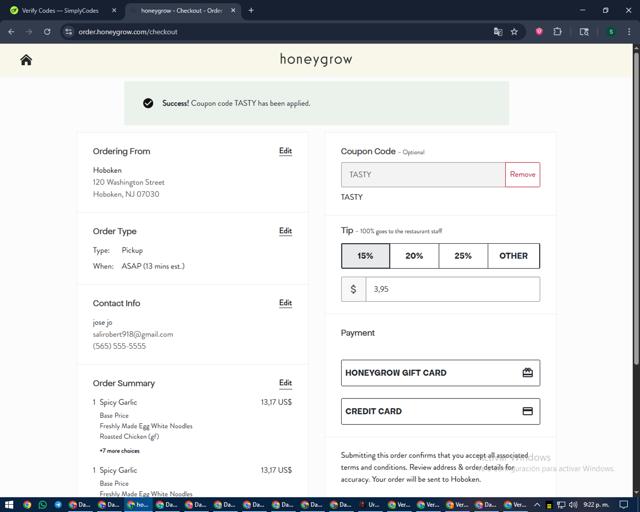
Task: Click the 9:22 p.m. clock
Action: [x=596, y=505]
